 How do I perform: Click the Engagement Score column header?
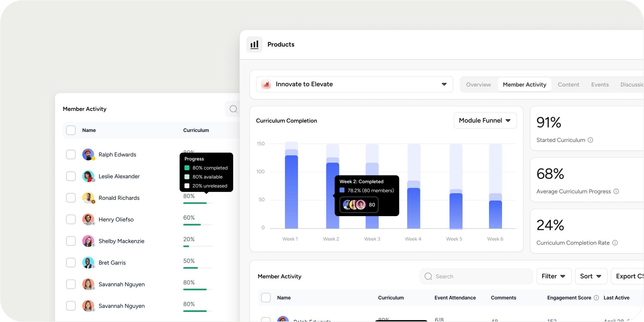(569, 298)
